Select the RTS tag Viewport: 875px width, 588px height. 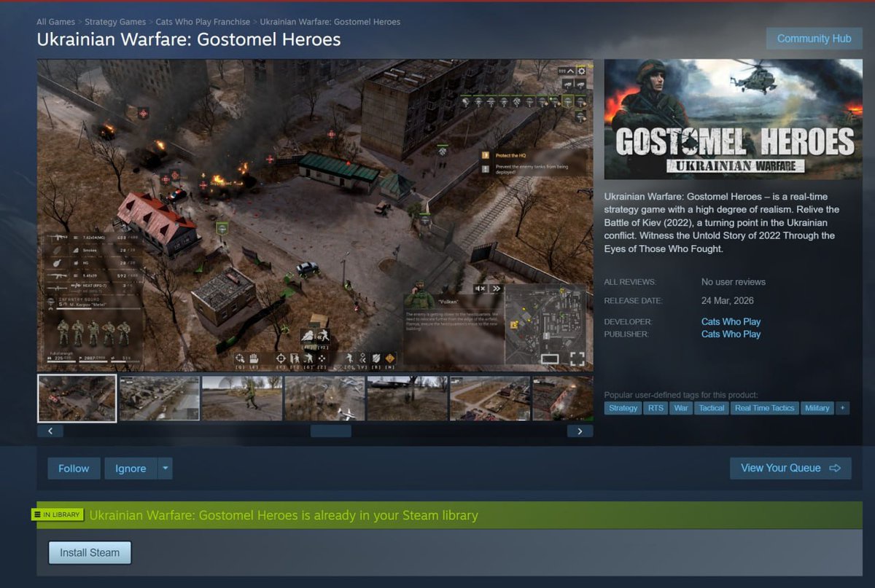[656, 408]
